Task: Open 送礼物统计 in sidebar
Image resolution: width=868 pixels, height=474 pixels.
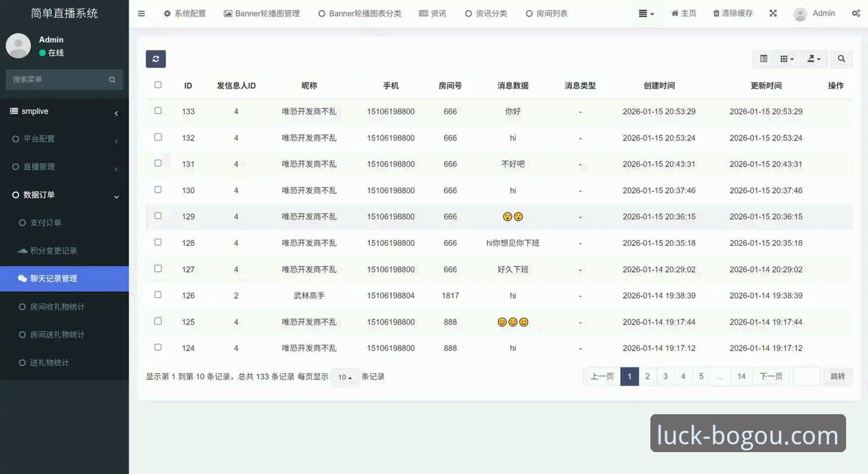Action: [64, 363]
